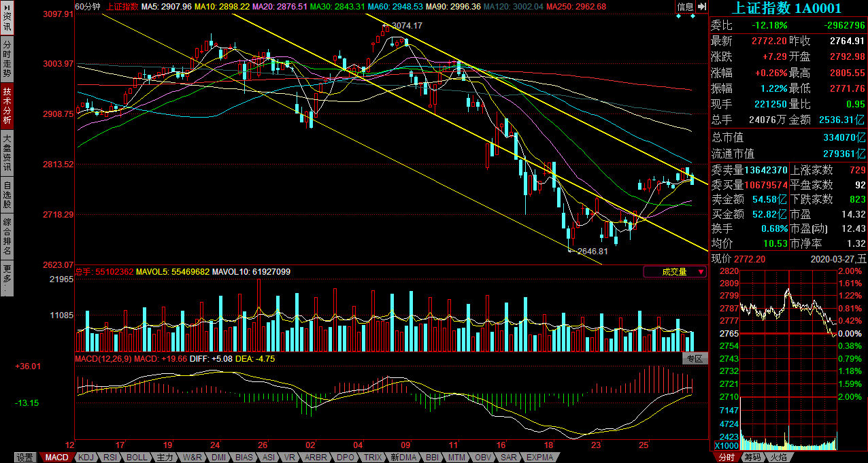Expand the 更多 sidebar entry
Image resolution: width=868 pixels, height=463 pixels.
click(7, 277)
